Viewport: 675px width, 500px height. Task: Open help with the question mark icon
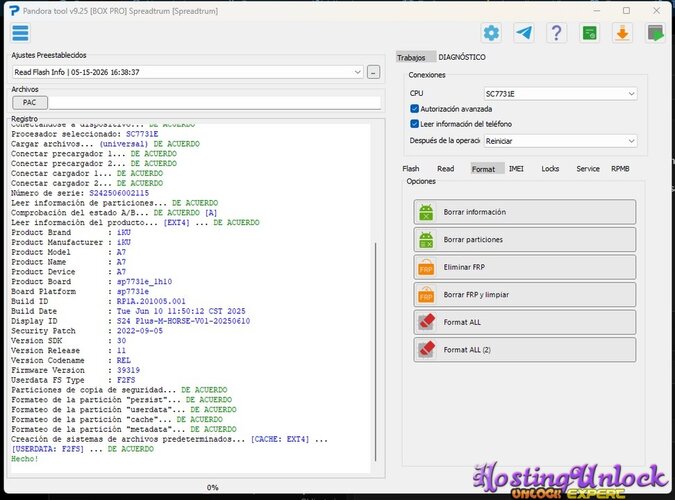pyautogui.click(x=556, y=33)
